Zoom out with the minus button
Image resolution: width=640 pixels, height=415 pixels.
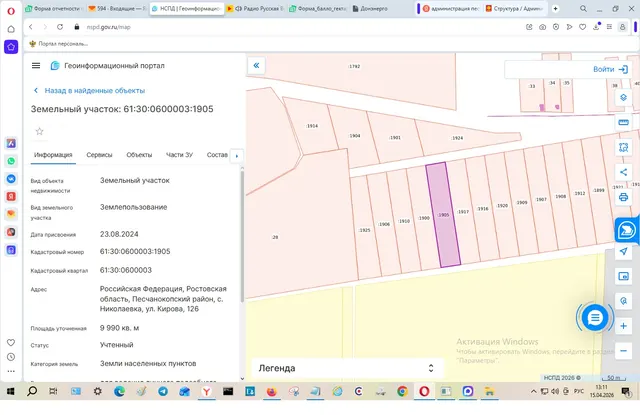[x=623, y=351]
